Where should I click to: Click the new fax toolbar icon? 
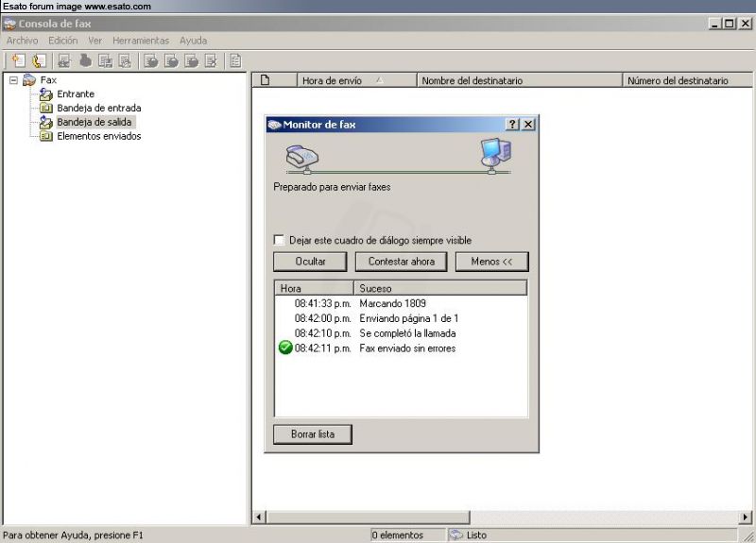tap(18, 60)
